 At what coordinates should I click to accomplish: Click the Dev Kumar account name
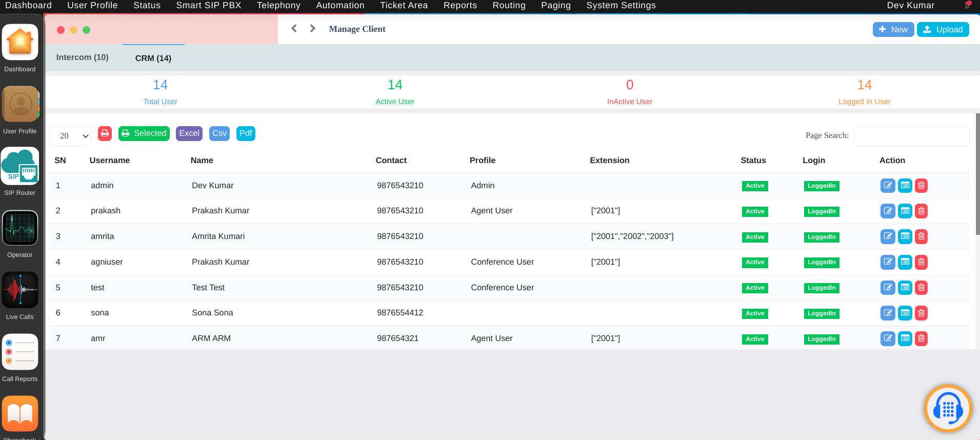coord(911,5)
